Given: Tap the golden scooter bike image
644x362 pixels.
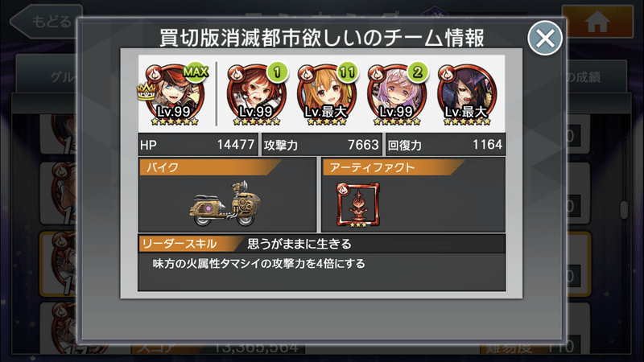Looking at the screenshot, I should point(225,204).
